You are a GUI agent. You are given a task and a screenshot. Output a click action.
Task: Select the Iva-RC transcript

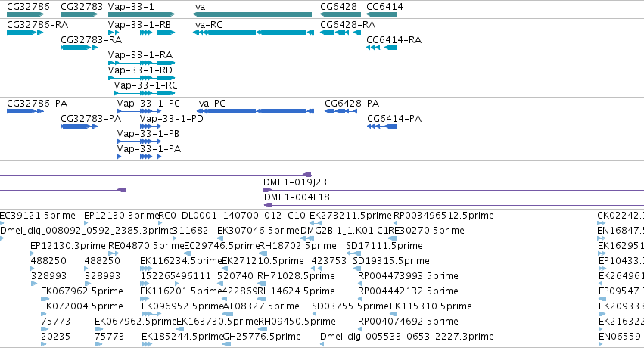click(254, 33)
